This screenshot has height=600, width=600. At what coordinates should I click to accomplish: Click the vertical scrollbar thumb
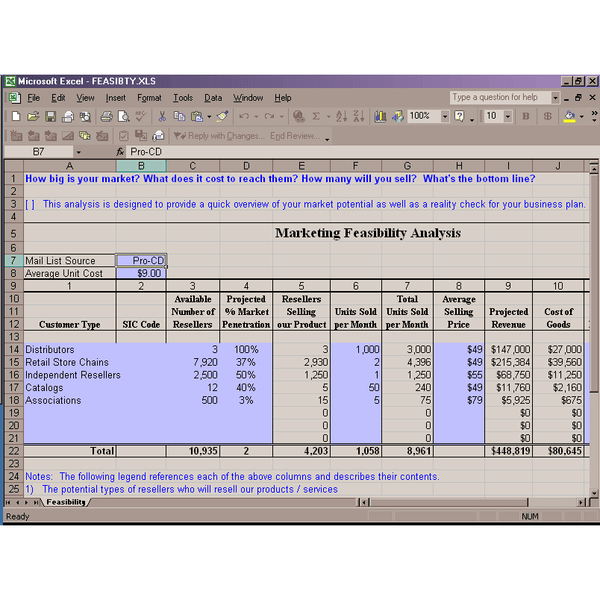click(x=593, y=284)
